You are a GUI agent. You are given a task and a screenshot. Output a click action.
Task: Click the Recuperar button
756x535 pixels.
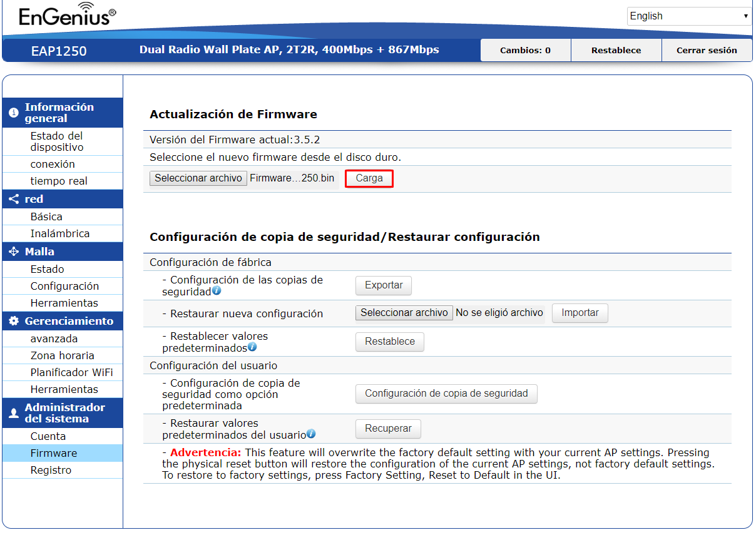click(x=389, y=429)
